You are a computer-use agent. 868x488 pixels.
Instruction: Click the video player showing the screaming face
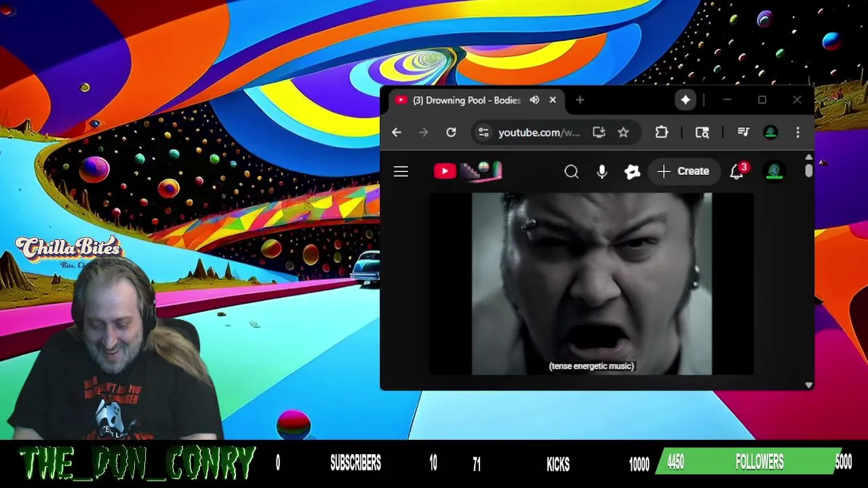tap(592, 283)
